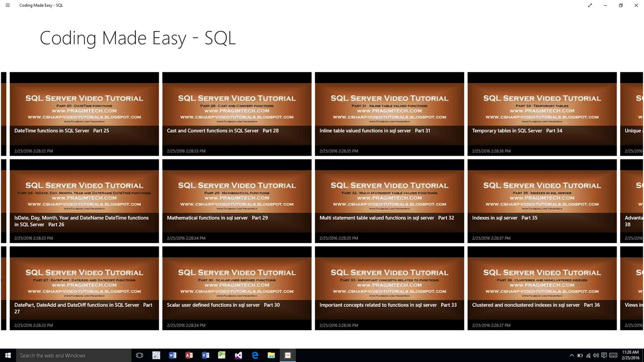Open File Explorer from the taskbar
This screenshot has height=362, width=644.
click(271, 355)
